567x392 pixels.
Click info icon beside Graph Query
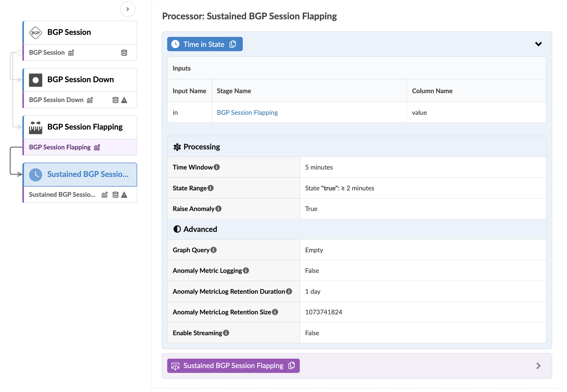point(214,250)
